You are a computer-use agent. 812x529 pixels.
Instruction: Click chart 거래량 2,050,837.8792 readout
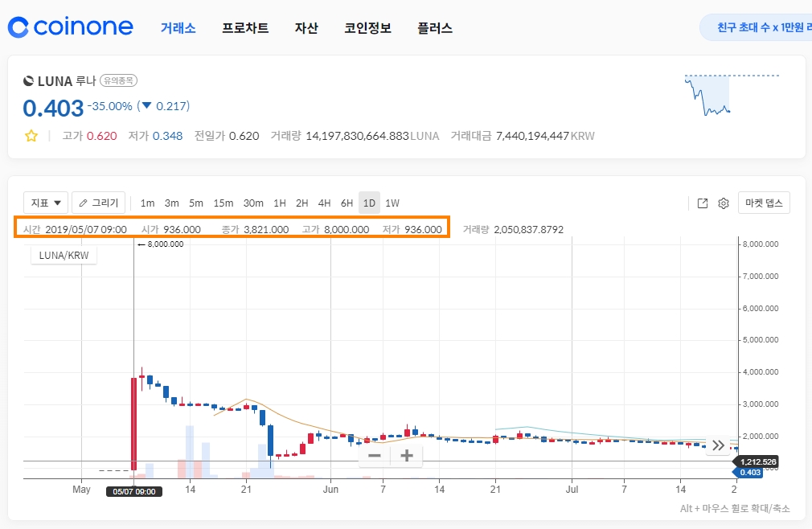click(513, 229)
